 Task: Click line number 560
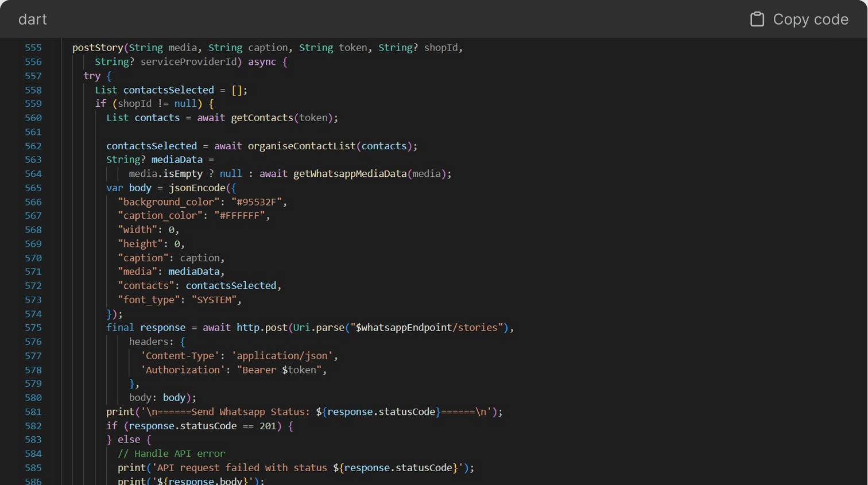coord(33,118)
